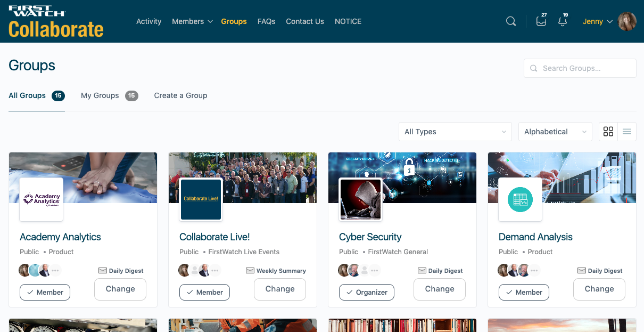Viewport: 644px width, 332px height.
Task: Open the Demand Analysis group title
Action: [x=535, y=237]
